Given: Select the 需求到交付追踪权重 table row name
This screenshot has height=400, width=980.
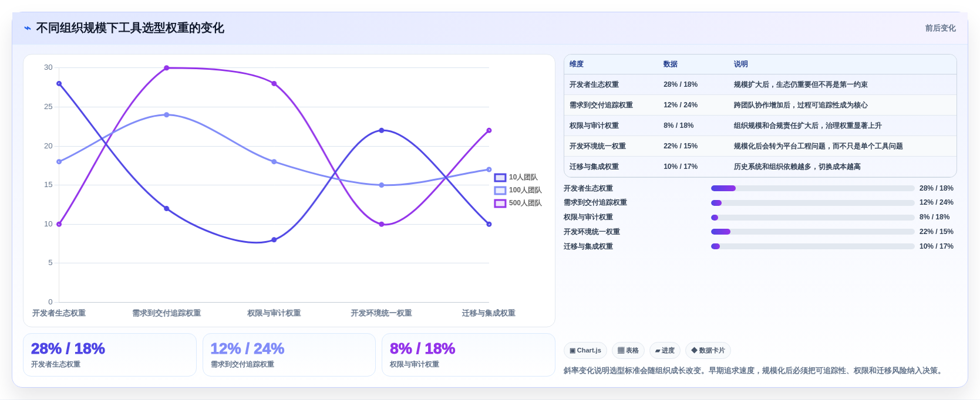Looking at the screenshot, I should (601, 105).
